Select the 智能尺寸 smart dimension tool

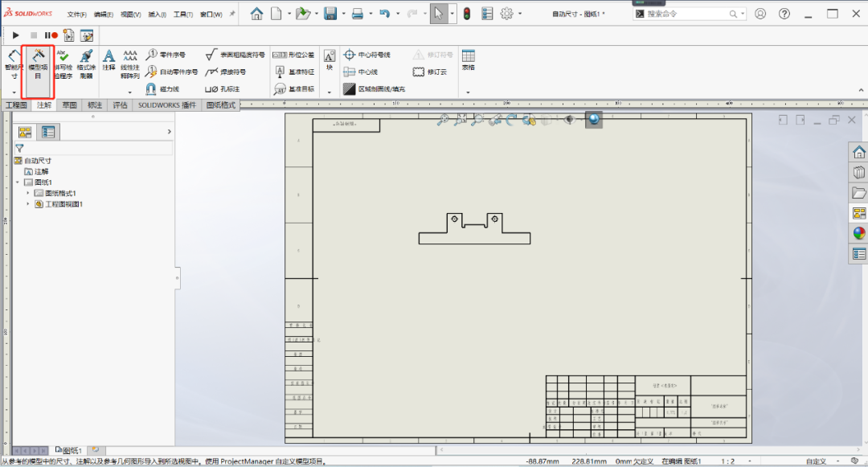(x=14, y=64)
